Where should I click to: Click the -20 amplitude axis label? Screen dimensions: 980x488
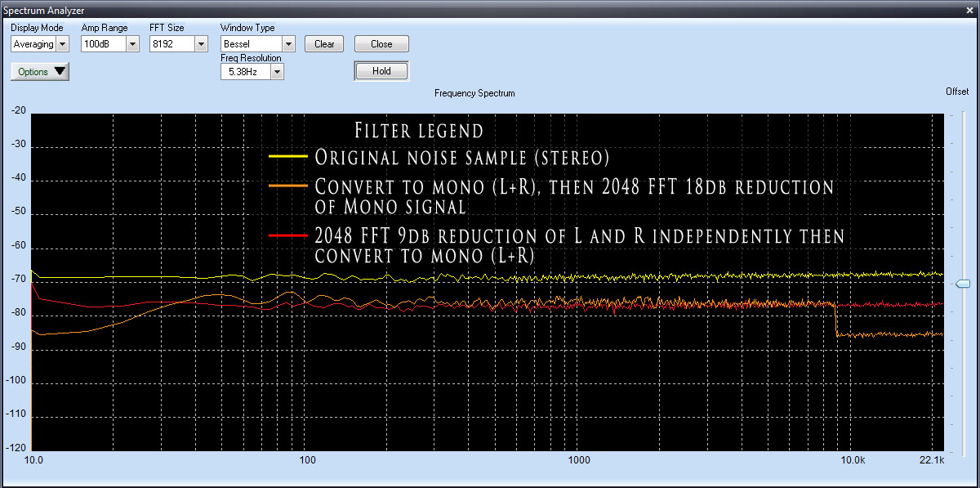(18, 111)
